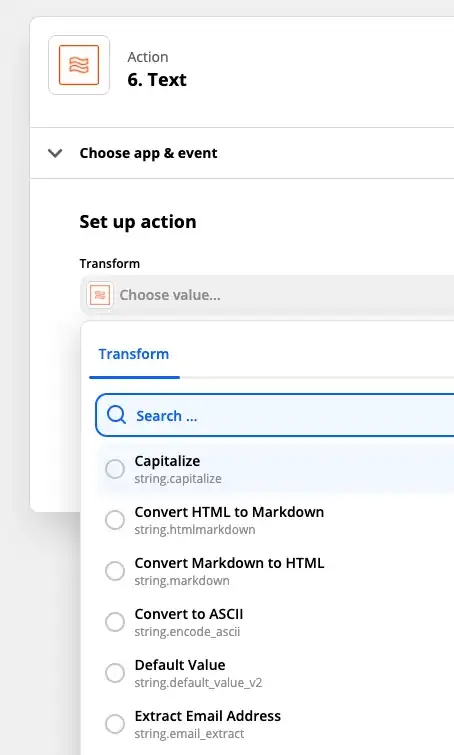
Task: Click the magnifying glass search icon
Action: (x=117, y=415)
